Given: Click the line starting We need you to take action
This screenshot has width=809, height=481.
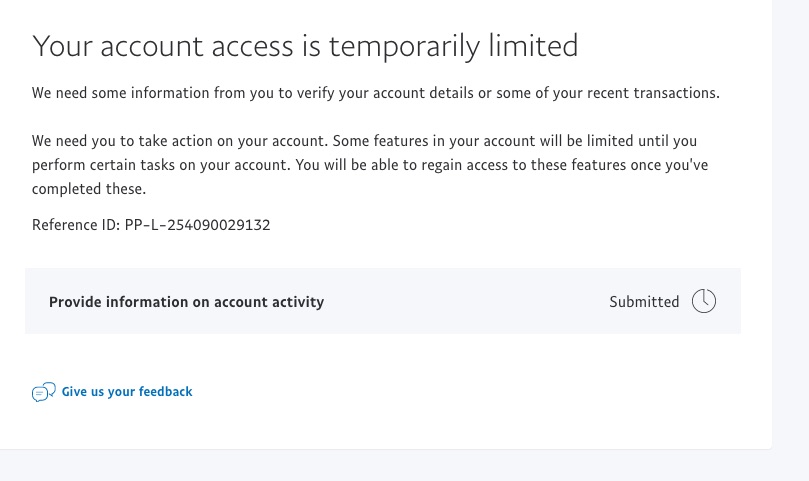Looking at the screenshot, I should (x=364, y=141).
